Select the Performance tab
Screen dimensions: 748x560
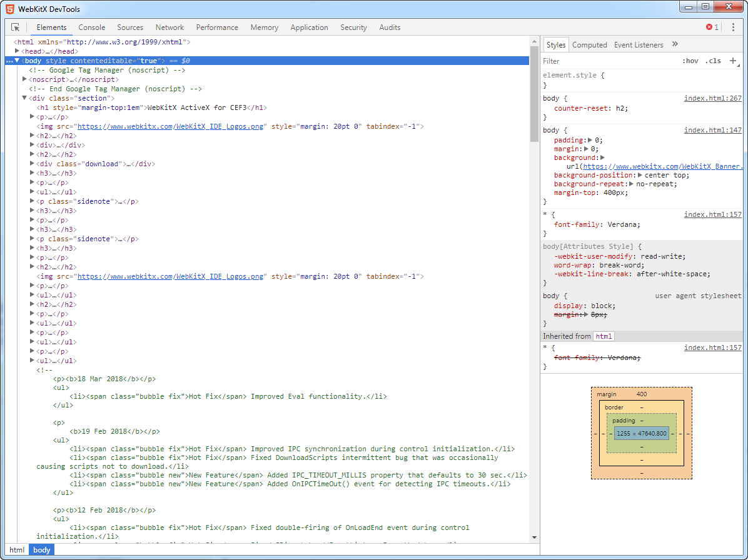click(217, 27)
